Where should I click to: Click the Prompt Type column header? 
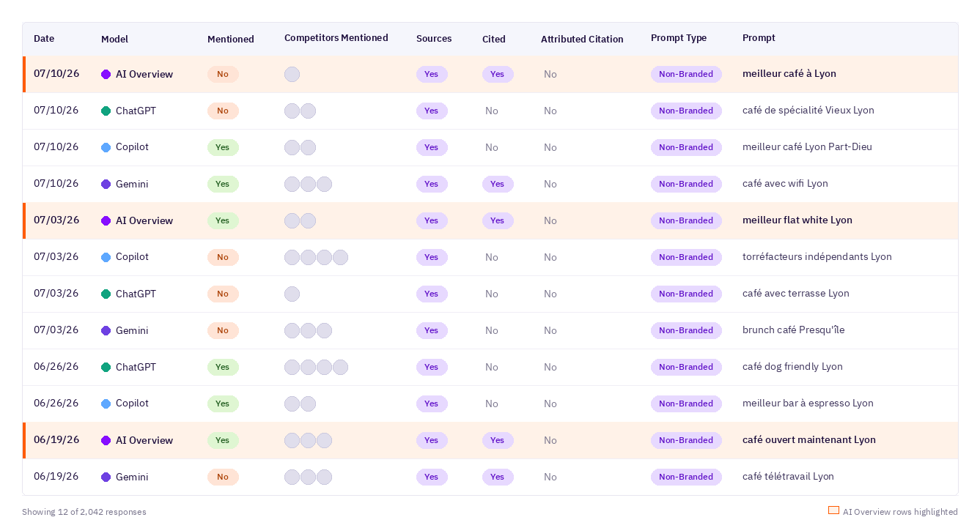(679, 38)
